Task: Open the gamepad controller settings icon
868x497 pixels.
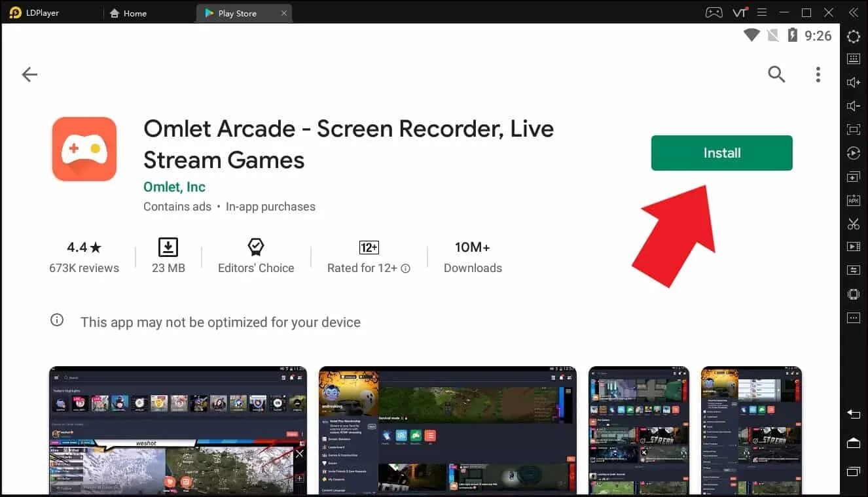Action: click(714, 12)
